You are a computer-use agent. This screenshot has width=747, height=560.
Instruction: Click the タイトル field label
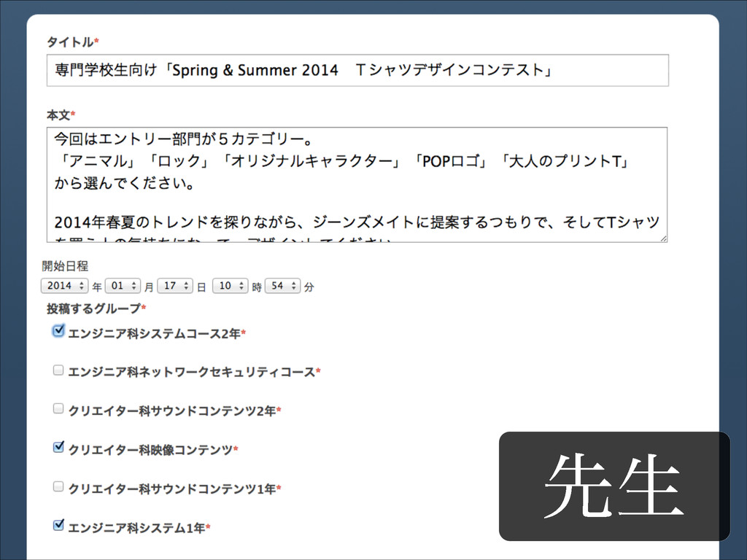(x=70, y=42)
